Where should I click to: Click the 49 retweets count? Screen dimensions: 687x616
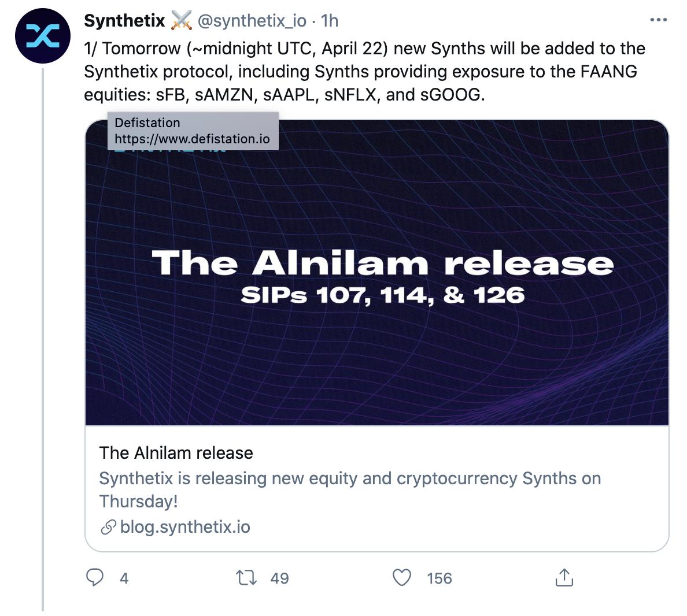click(279, 577)
